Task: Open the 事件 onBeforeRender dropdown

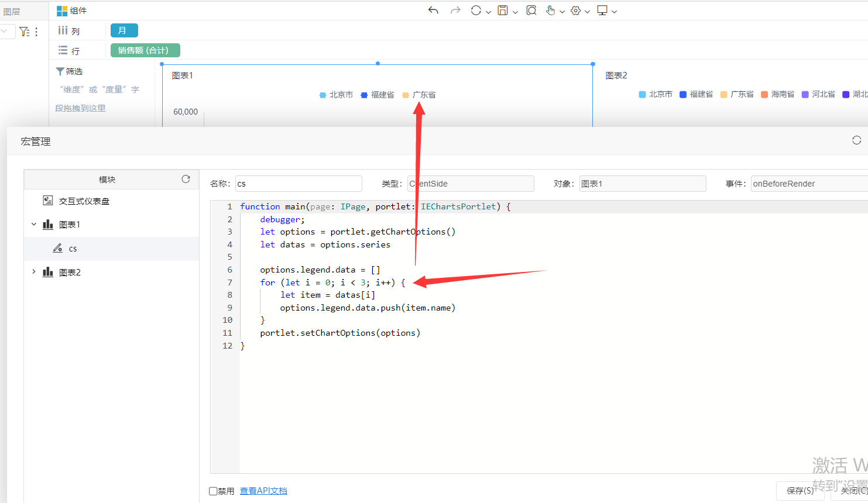Action: 809,184
